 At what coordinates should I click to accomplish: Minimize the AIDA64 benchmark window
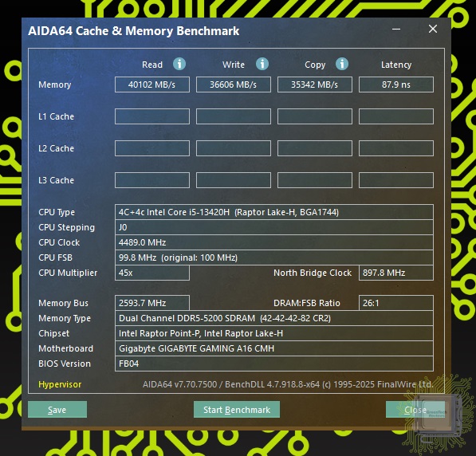[x=396, y=29]
